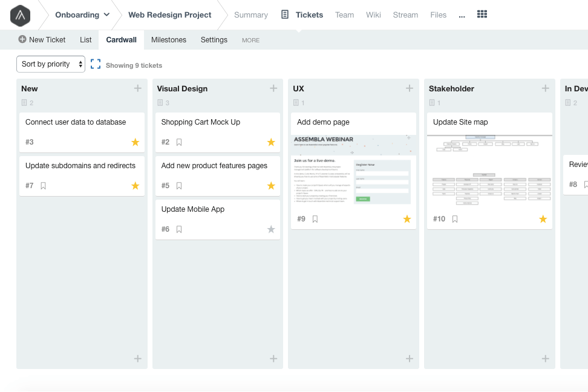Click plus icon atop Visual Design column

click(x=273, y=88)
